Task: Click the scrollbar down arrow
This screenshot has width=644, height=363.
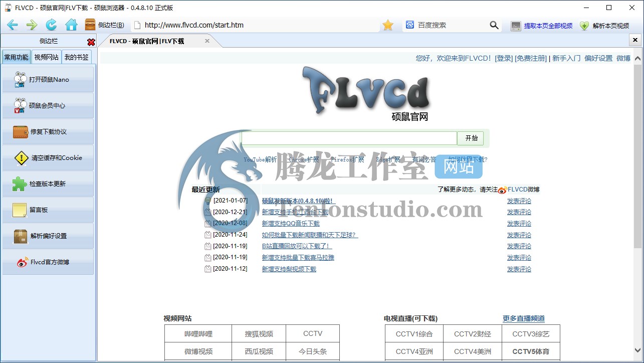Action: point(637,350)
